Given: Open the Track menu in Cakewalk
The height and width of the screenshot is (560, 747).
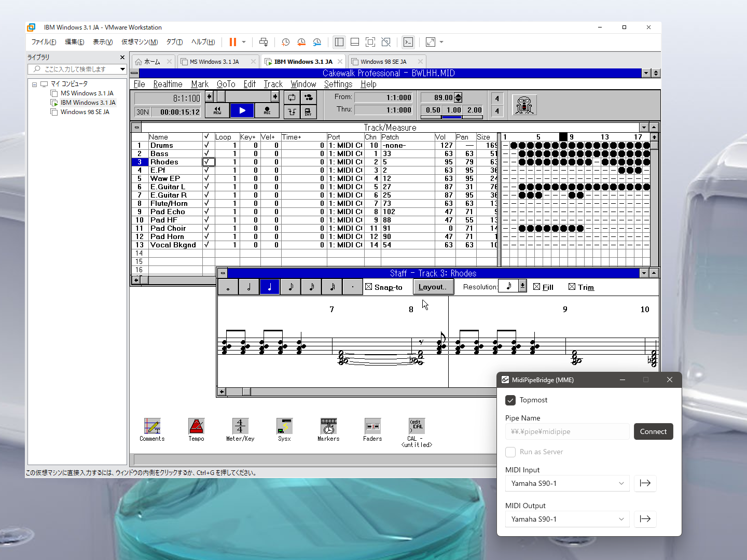Looking at the screenshot, I should point(273,84).
